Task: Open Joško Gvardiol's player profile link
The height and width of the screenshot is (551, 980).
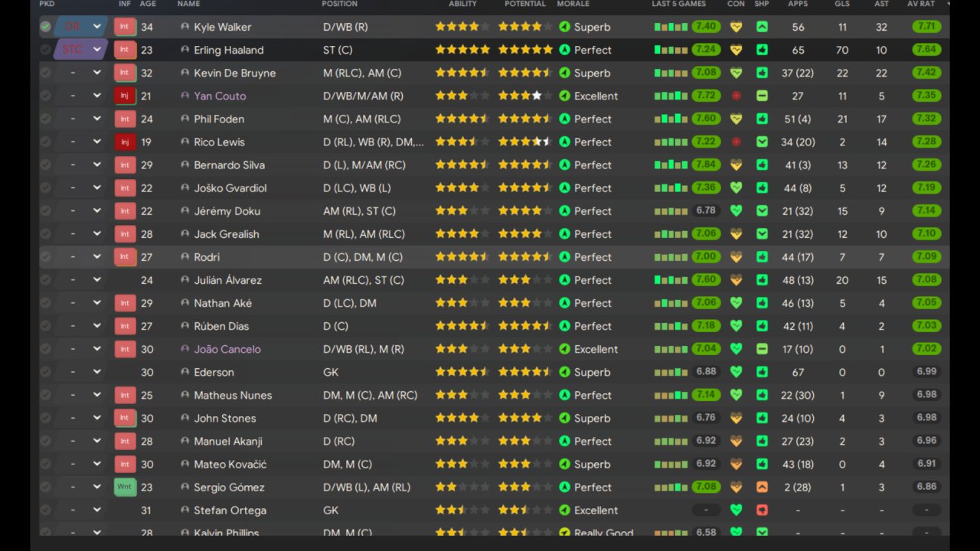Action: tap(230, 187)
